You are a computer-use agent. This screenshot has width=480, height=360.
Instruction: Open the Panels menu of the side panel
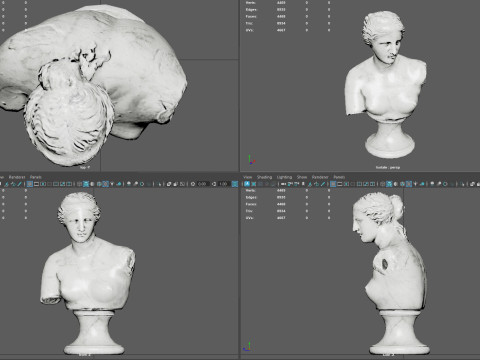(339, 177)
